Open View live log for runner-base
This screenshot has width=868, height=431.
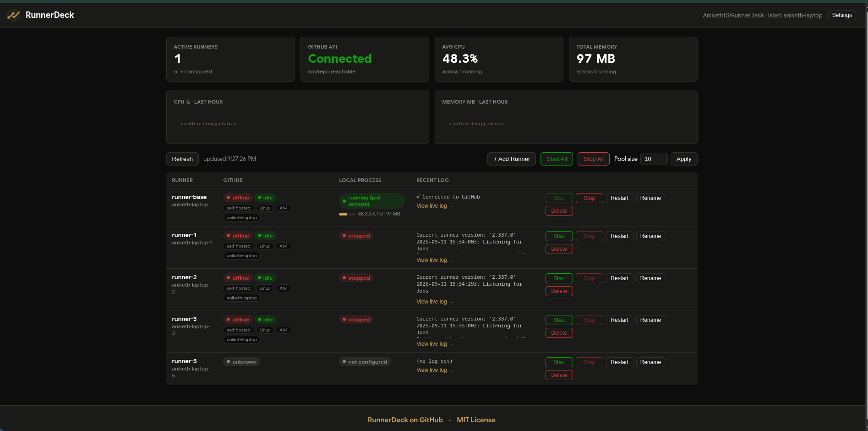click(x=435, y=206)
